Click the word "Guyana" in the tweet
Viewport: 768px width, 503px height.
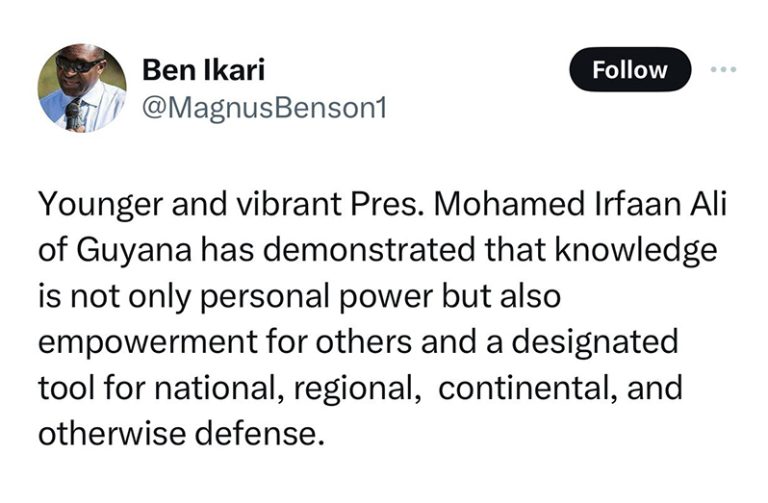[x=133, y=251]
